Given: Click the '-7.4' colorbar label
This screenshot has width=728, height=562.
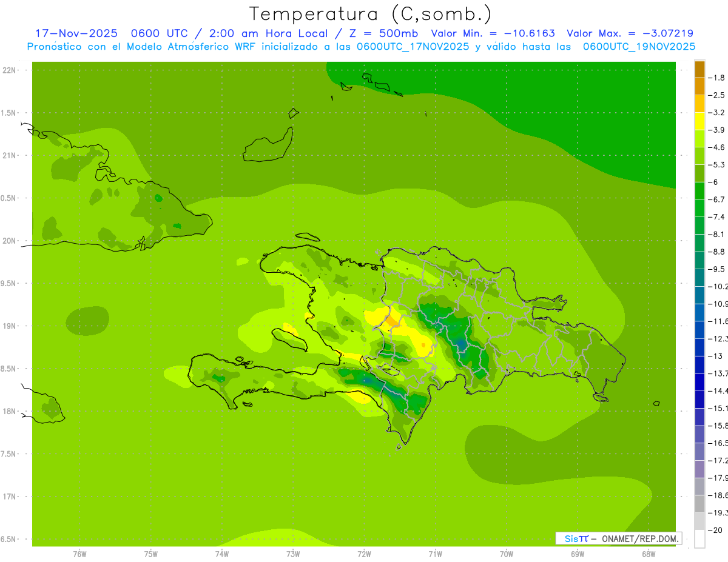Looking at the screenshot, I should click(716, 216).
